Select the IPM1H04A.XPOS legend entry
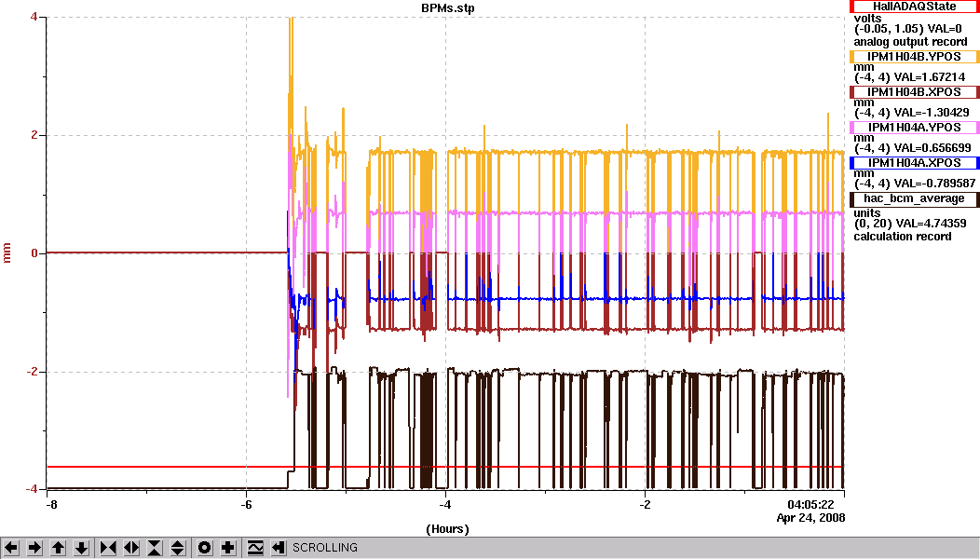 point(915,162)
